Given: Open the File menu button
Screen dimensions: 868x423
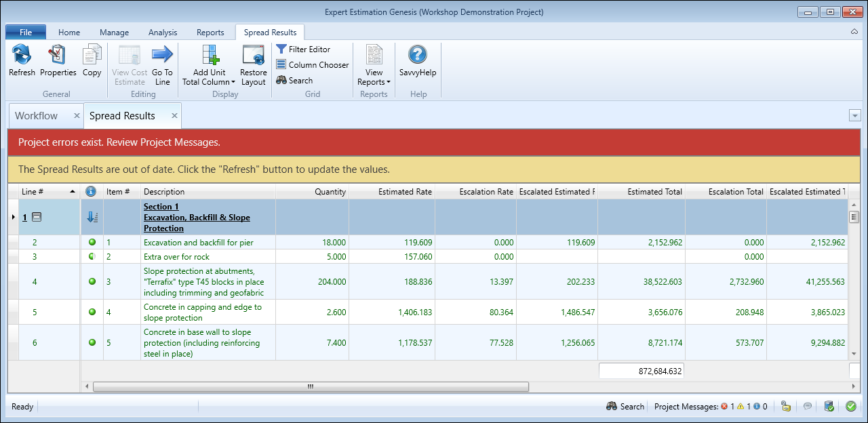Looking at the screenshot, I should coord(26,33).
